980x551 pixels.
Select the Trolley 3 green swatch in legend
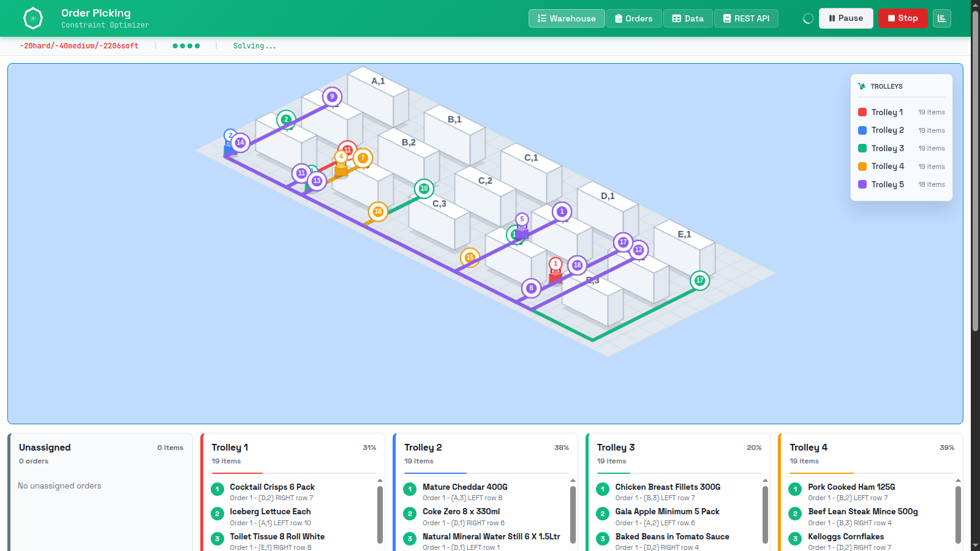click(862, 148)
